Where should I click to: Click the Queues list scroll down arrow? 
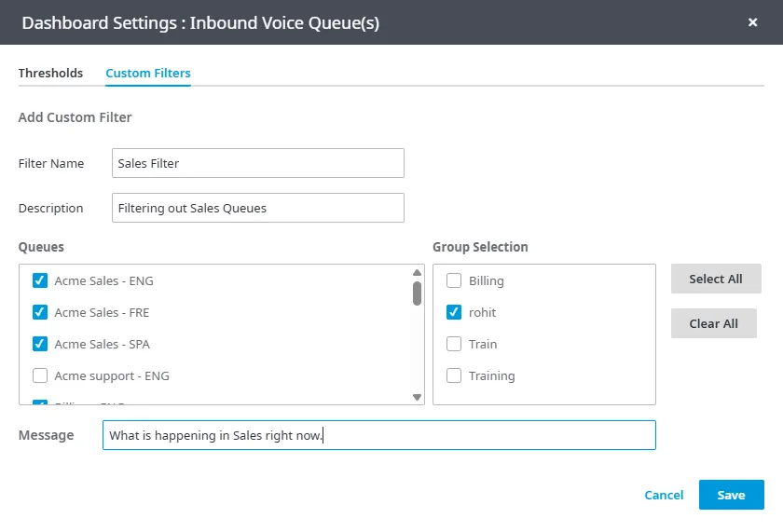pyautogui.click(x=417, y=397)
